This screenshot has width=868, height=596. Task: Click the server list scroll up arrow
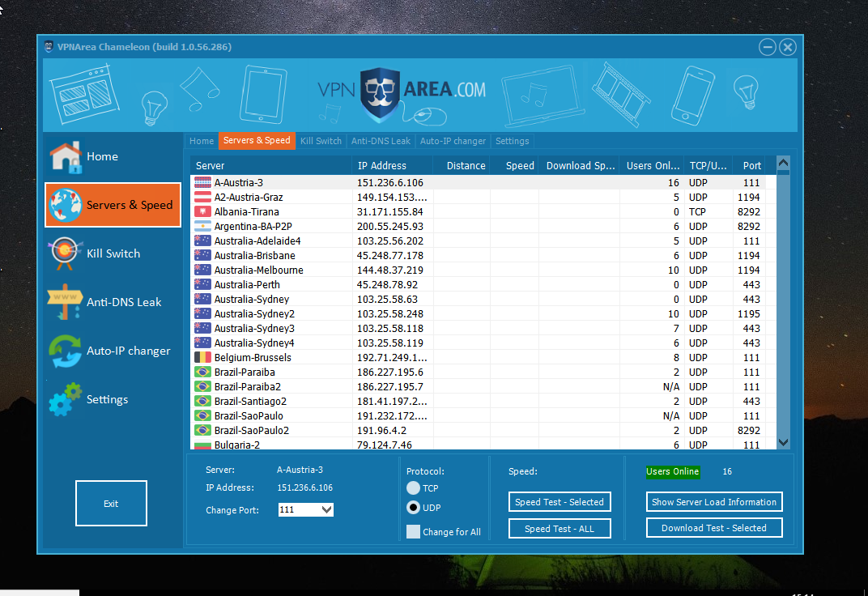783,164
